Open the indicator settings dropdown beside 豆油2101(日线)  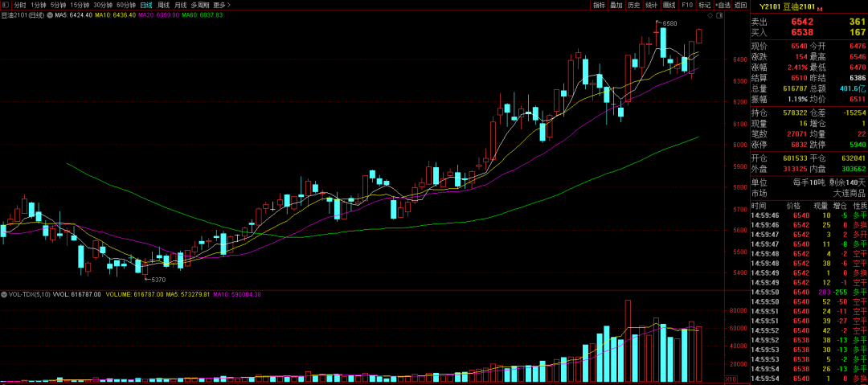click(x=50, y=15)
